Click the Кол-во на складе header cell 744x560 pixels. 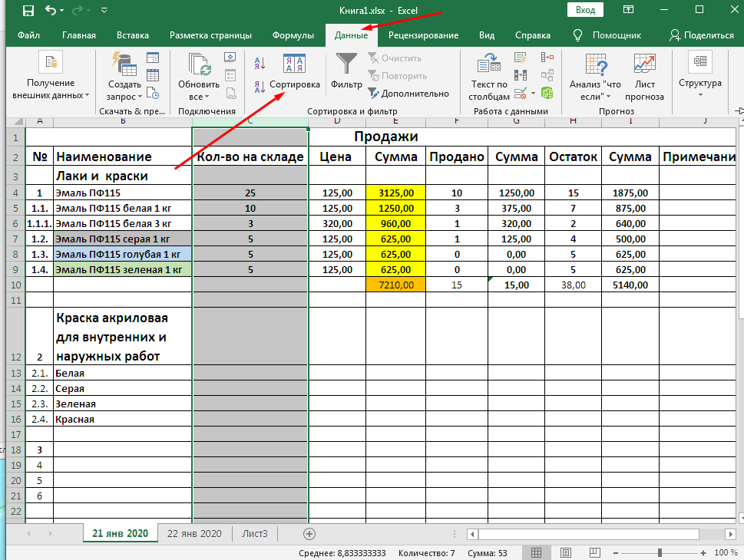click(x=250, y=156)
